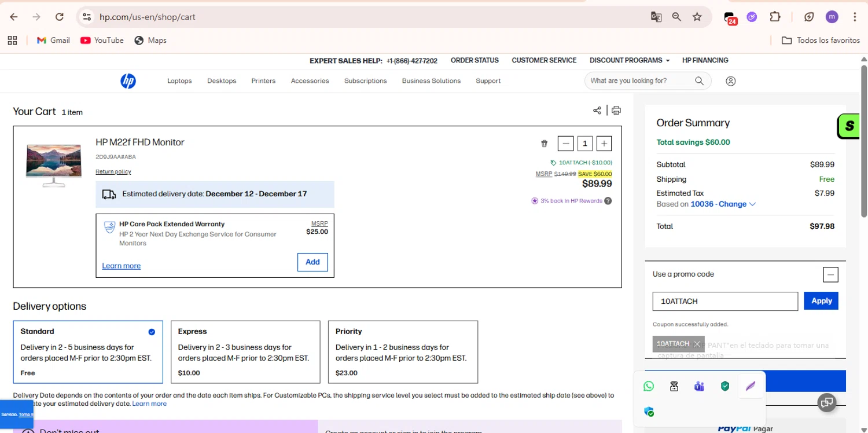Click the promo code field containing 10ATTACH
The height and width of the screenshot is (433, 868).
726,301
